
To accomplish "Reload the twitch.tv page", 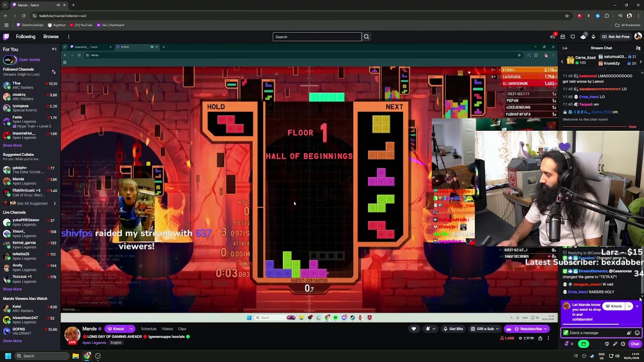I will coord(23,16).
